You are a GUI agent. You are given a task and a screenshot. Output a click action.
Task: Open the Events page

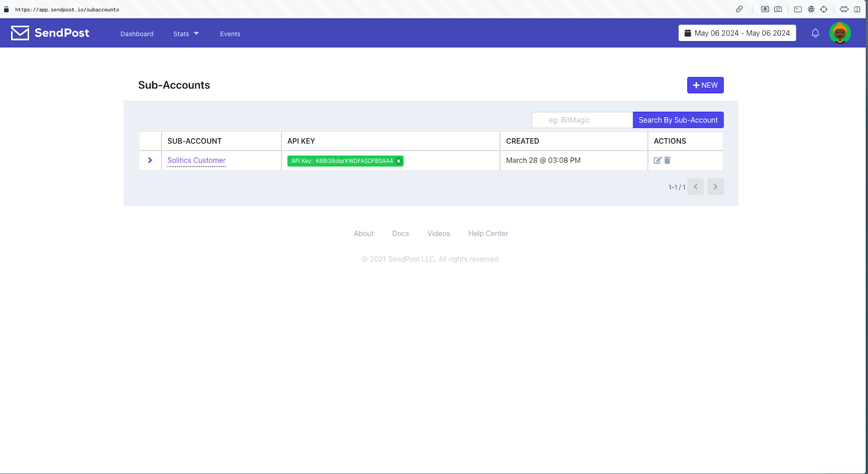click(230, 34)
